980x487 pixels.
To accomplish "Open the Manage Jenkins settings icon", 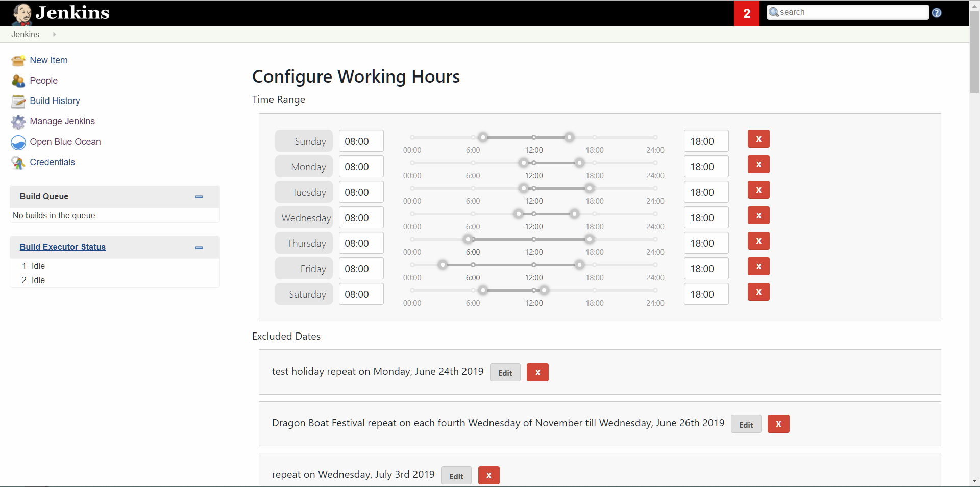I will point(18,121).
